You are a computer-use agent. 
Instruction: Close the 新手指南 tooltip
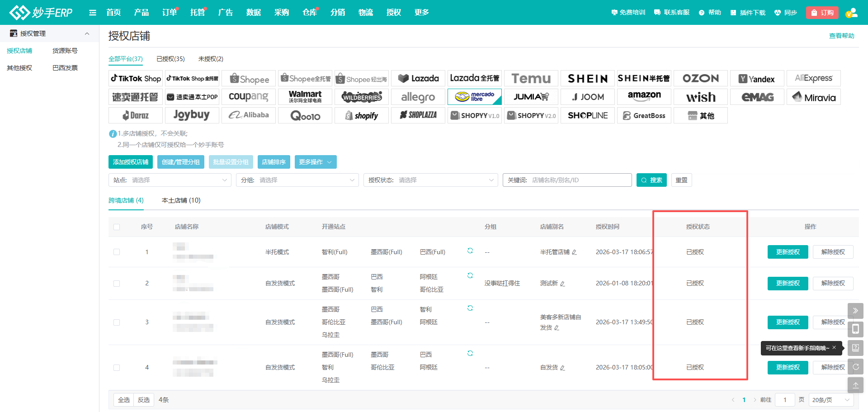click(834, 347)
